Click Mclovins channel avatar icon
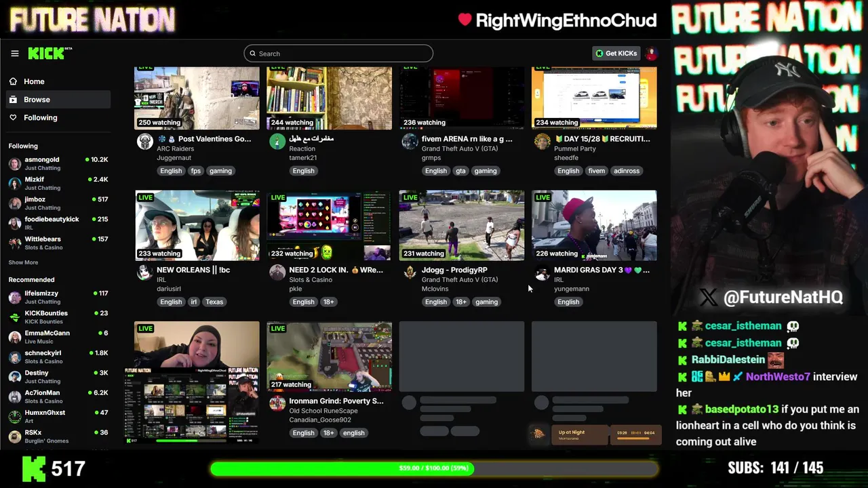The image size is (868, 488). point(410,272)
